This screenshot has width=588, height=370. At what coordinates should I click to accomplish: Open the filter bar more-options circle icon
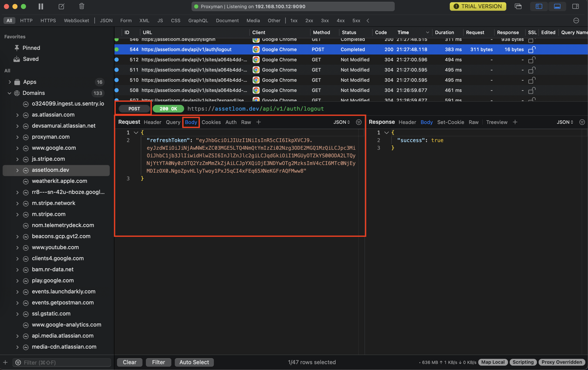click(x=576, y=20)
